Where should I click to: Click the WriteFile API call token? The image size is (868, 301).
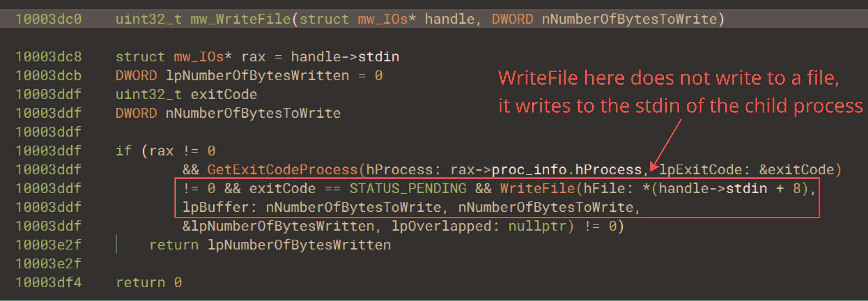537,189
